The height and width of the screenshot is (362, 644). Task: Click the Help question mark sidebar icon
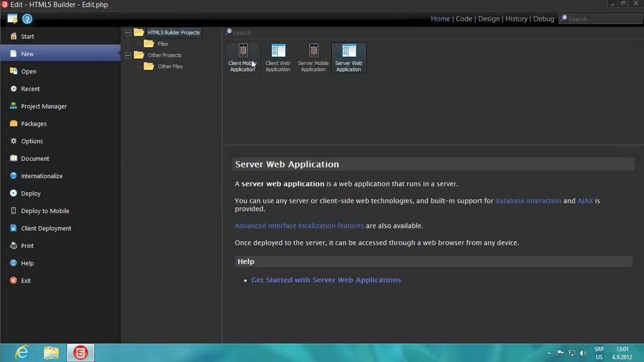[14, 263]
